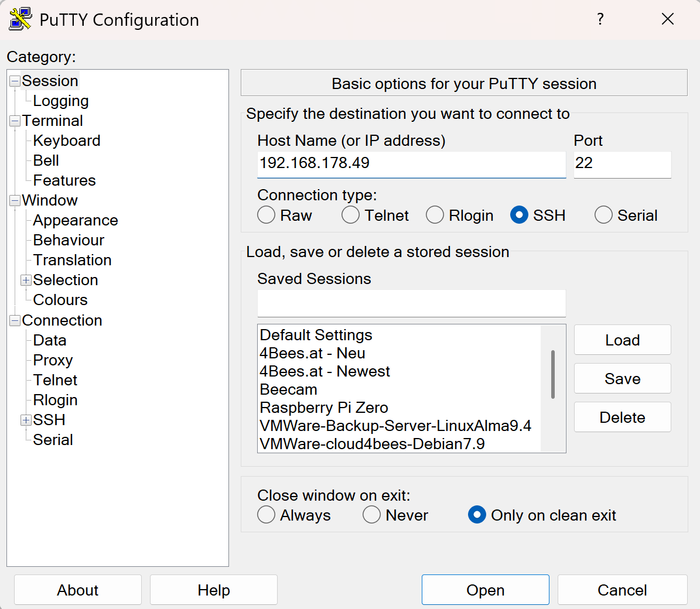Image resolution: width=700 pixels, height=609 pixels.
Task: Open the Translation category
Action: pyautogui.click(x=72, y=260)
